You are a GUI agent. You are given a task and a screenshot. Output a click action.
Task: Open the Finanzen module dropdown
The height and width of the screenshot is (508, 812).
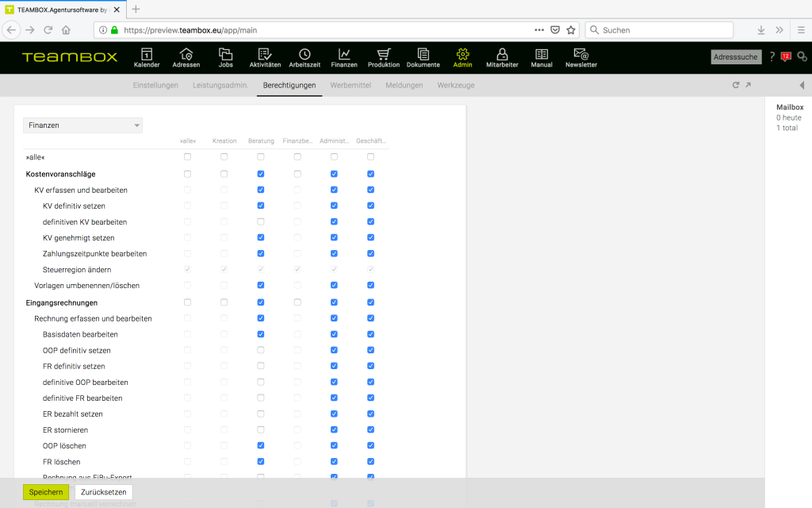pyautogui.click(x=82, y=125)
